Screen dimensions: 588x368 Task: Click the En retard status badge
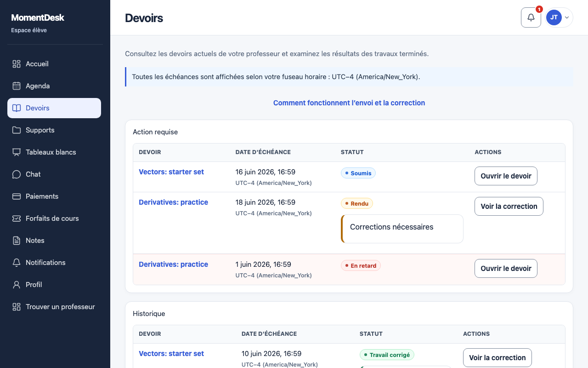(361, 266)
